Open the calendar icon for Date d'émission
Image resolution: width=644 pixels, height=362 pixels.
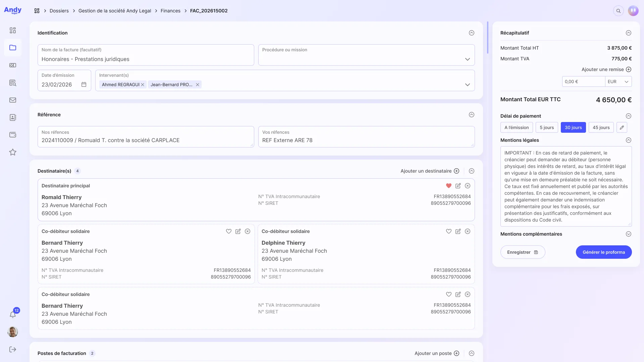pyautogui.click(x=84, y=84)
